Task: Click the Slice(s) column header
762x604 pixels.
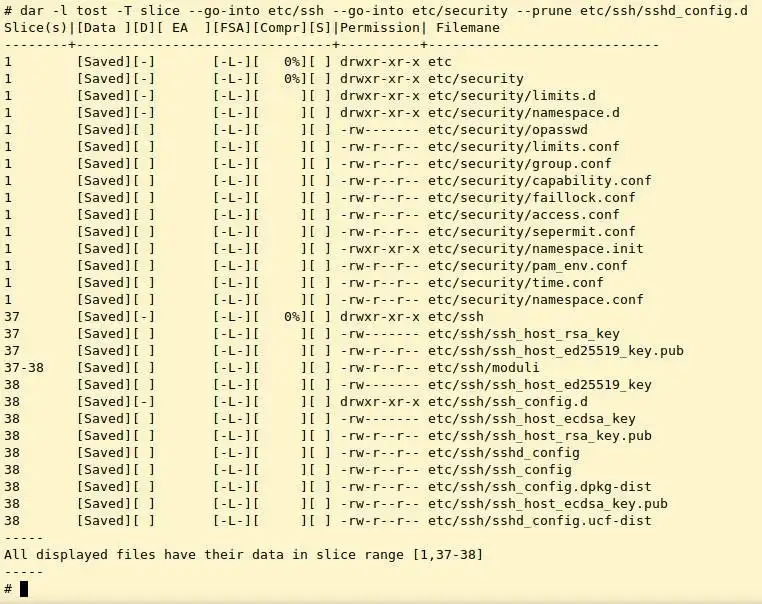Action: coord(35,28)
